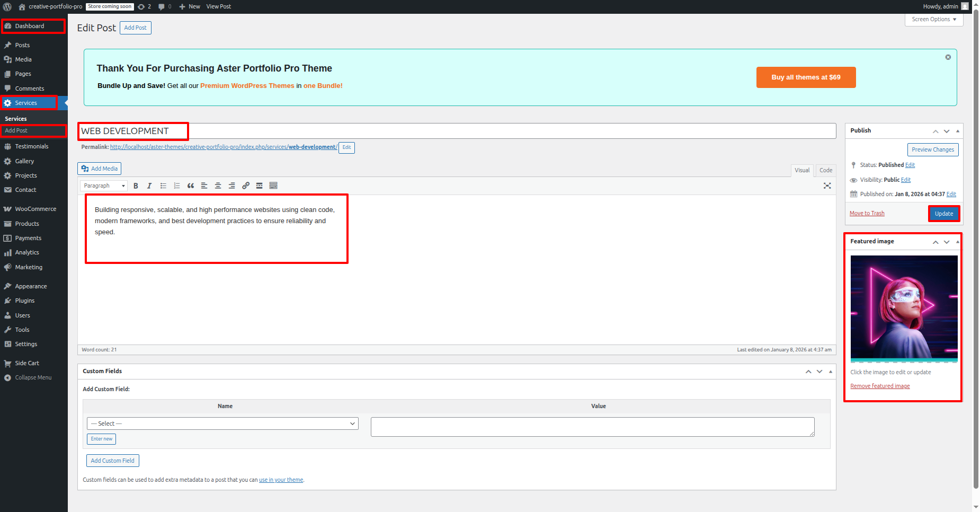This screenshot has width=980, height=512.
Task: Insert Read More tag
Action: click(260, 186)
